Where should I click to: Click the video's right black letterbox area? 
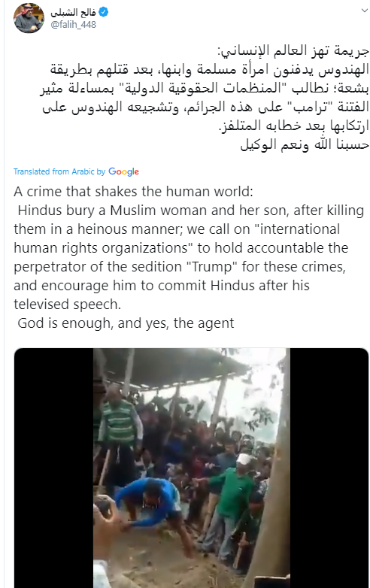pos(329,468)
